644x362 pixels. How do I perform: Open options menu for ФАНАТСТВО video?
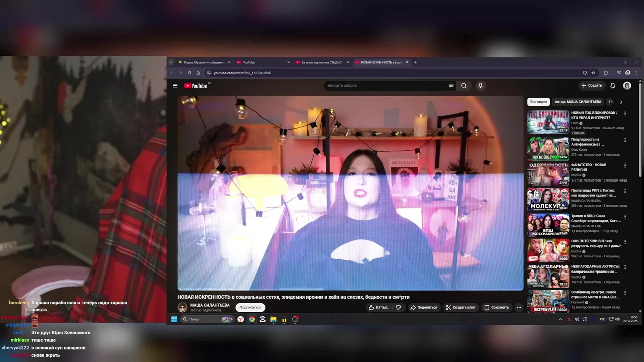(x=625, y=165)
